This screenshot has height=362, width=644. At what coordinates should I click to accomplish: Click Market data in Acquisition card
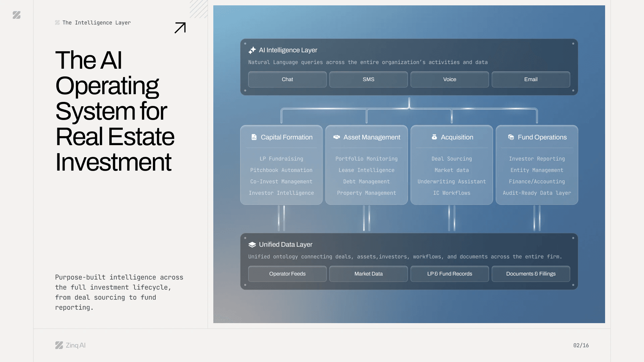click(452, 170)
